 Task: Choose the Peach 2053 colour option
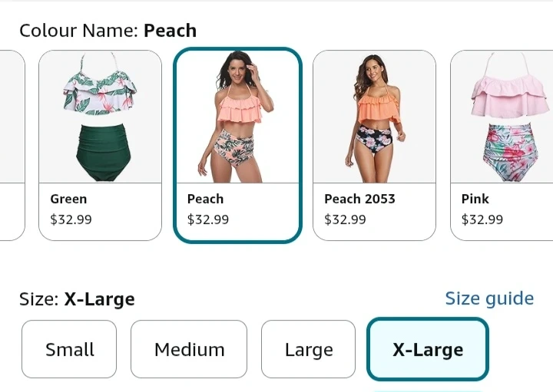374,145
